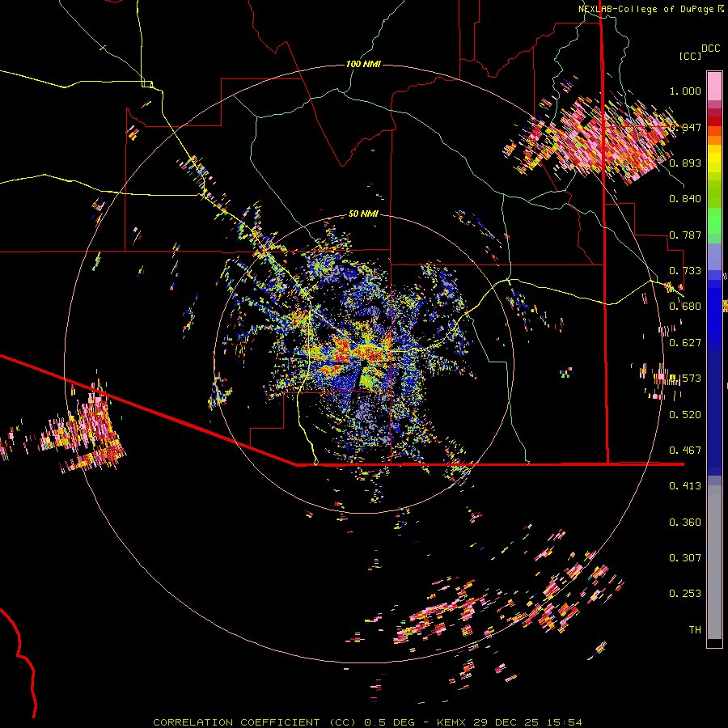728x728 pixels.
Task: Click the "100 NMI" range ring label
Action: click(x=363, y=64)
